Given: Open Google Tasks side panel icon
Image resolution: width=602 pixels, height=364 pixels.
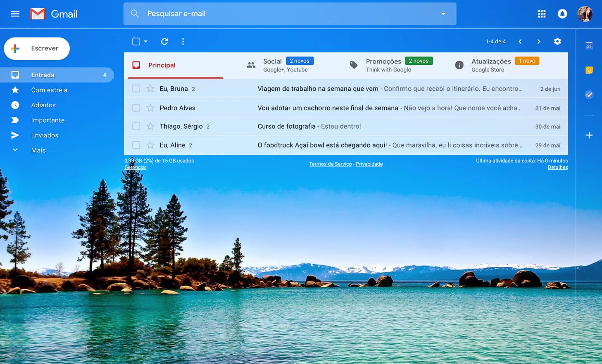Looking at the screenshot, I should pos(589,95).
